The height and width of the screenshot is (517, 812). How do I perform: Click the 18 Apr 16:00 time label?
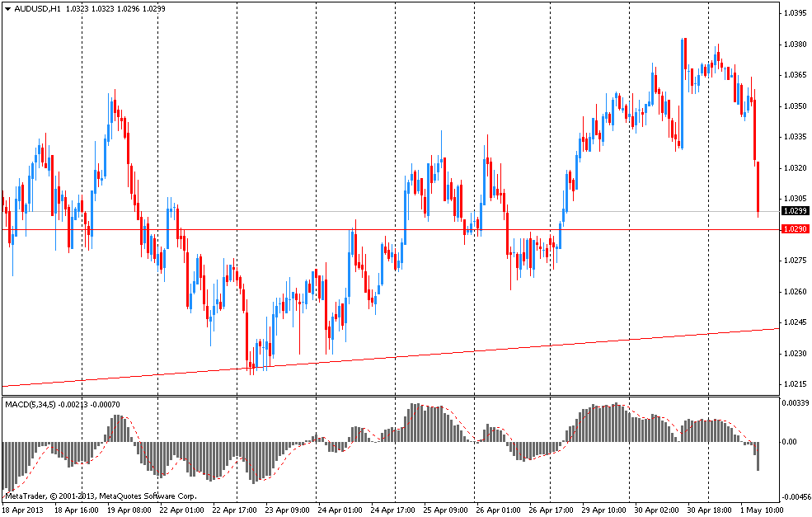click(77, 510)
